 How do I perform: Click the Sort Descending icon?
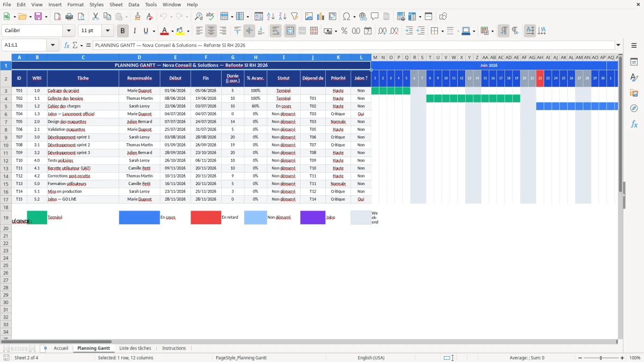[283, 17]
